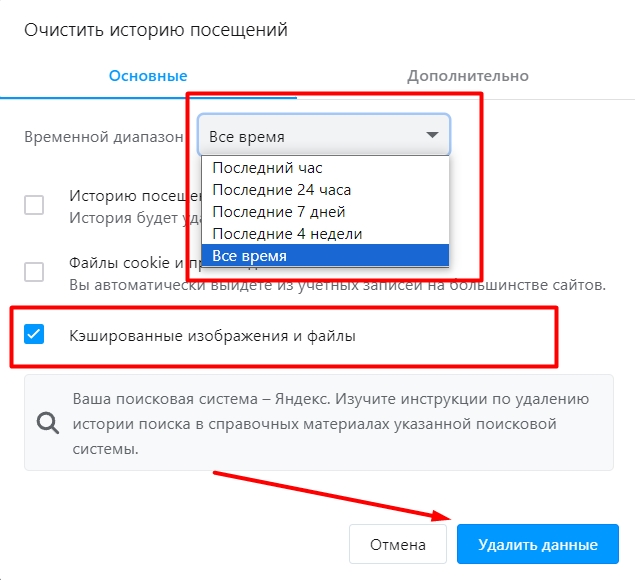The image size is (635, 580).
Task: Click the Кэшированные изображения и файлы label text
Action: 212,336
